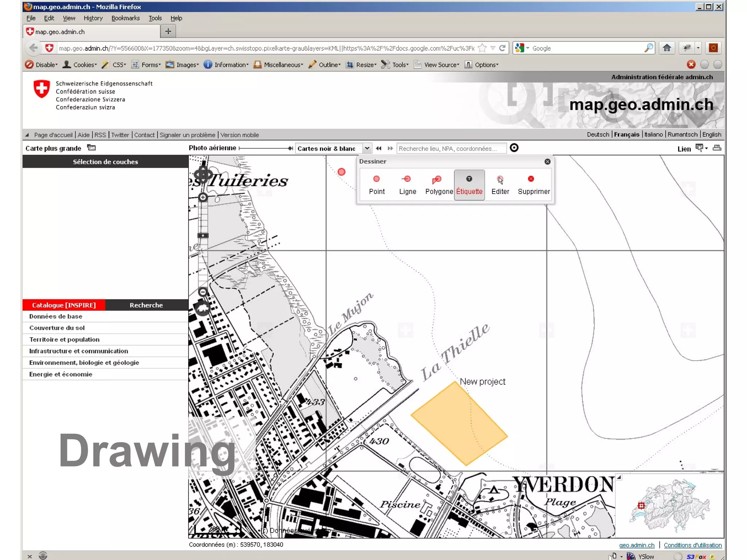This screenshot has width=747, height=560.
Task: Click the map zoom-out minus button
Action: (x=203, y=292)
